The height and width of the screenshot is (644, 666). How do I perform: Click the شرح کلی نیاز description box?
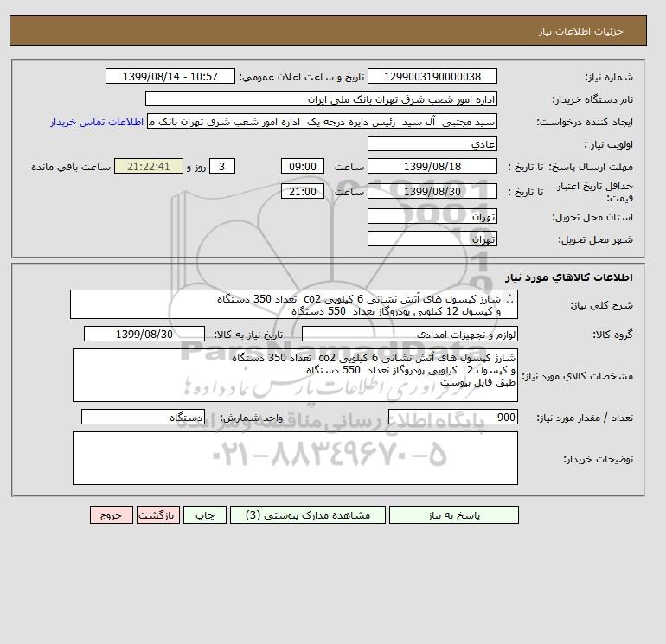coord(294,305)
